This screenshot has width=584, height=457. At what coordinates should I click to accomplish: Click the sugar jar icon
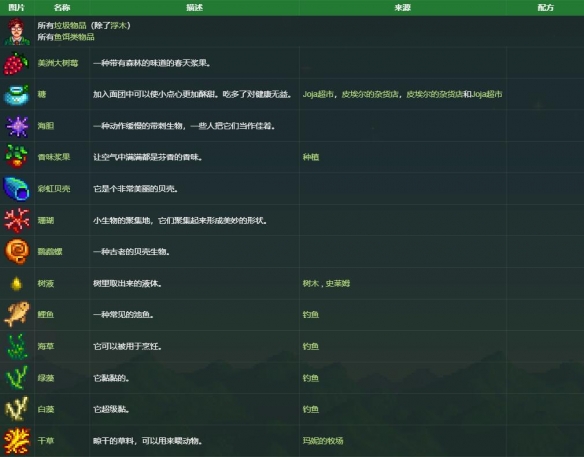(16, 95)
